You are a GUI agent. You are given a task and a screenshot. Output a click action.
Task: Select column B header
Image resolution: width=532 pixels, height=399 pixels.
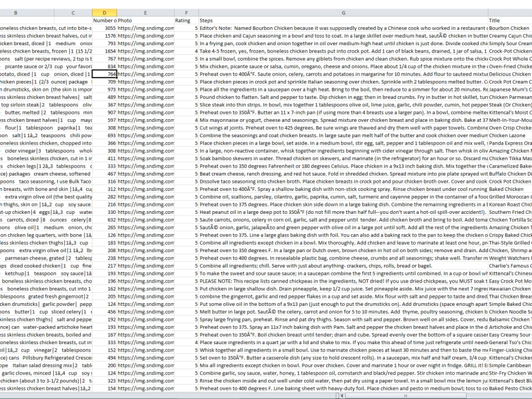(15, 13)
